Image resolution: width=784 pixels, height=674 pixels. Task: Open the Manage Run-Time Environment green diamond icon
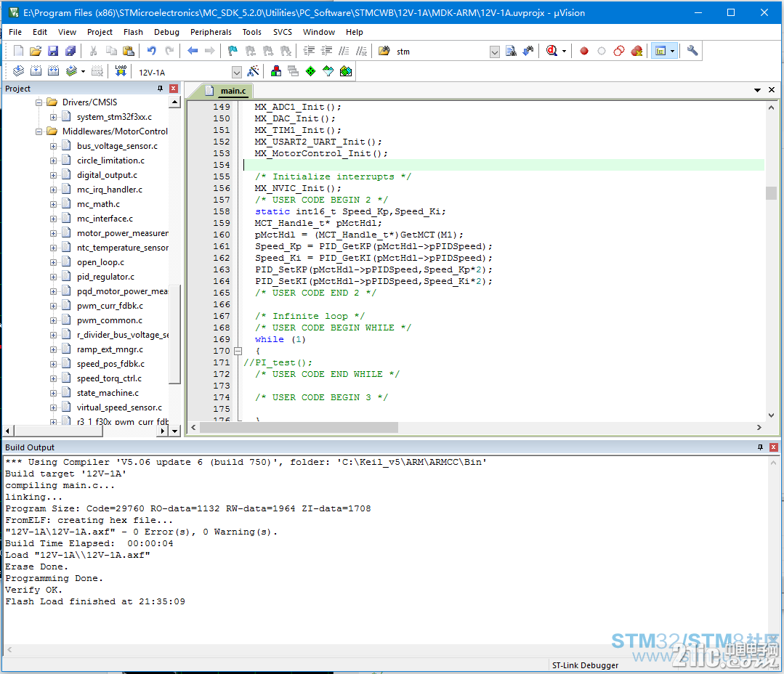310,71
